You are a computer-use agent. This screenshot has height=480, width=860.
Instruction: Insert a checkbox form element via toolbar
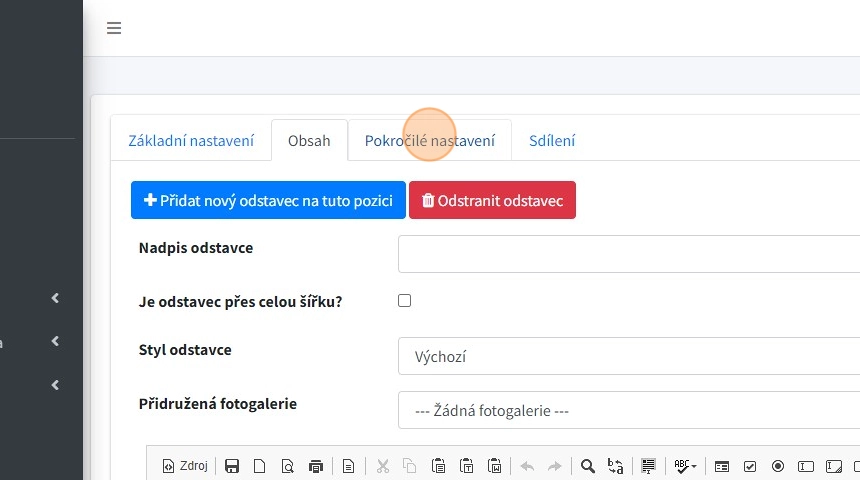tap(750, 466)
